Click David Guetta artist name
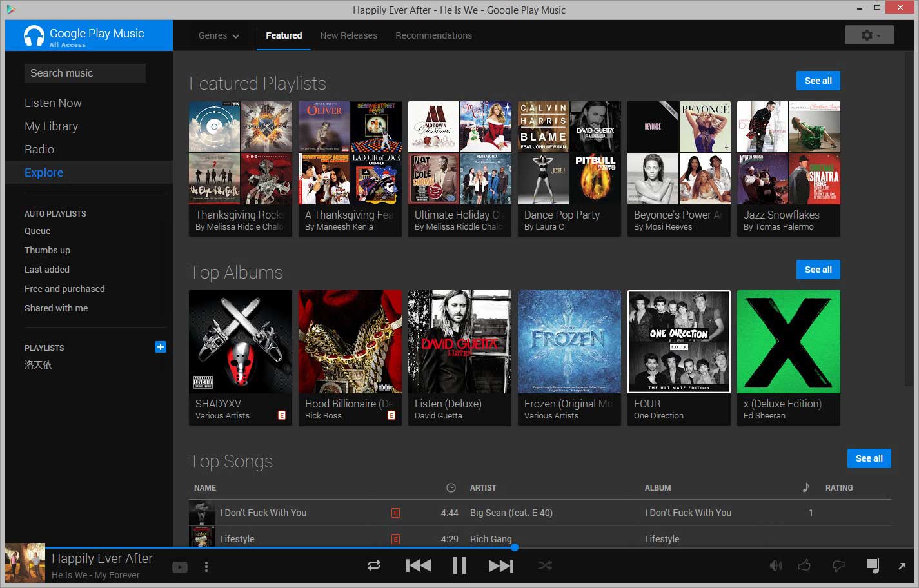919x588 pixels. (x=438, y=416)
